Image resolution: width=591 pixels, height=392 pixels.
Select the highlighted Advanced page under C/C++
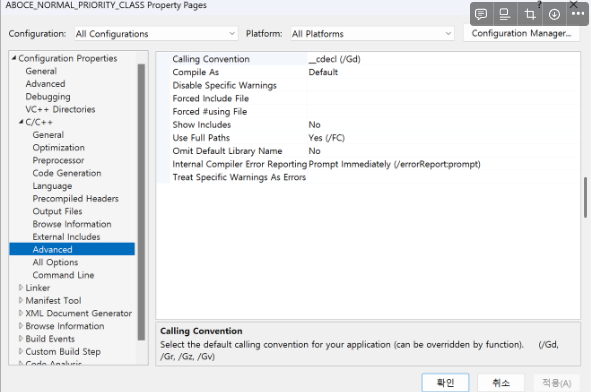coord(72,249)
